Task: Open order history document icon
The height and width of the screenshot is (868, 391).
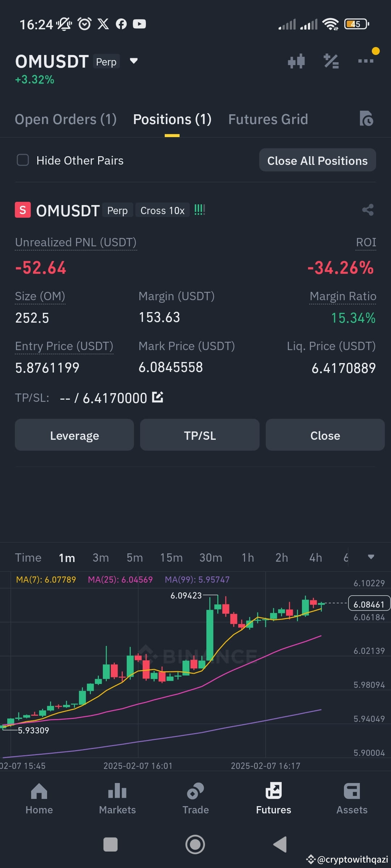Action: 366,119
